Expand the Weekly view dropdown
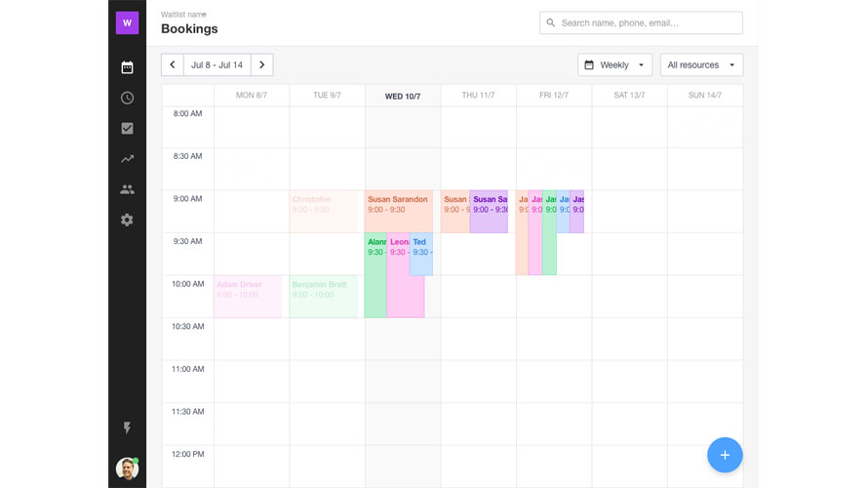The width and height of the screenshot is (868, 488). [x=614, y=65]
